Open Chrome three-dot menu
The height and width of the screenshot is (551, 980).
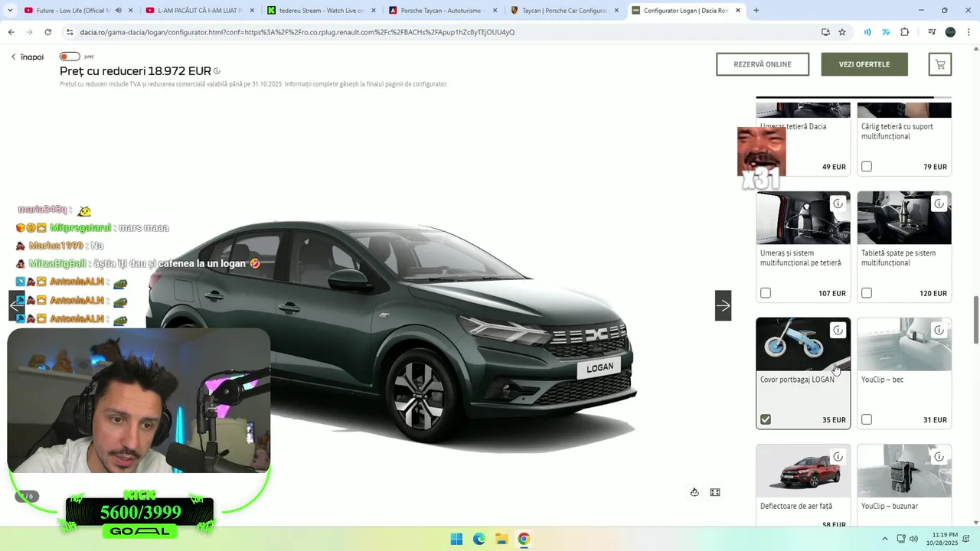pyautogui.click(x=968, y=32)
